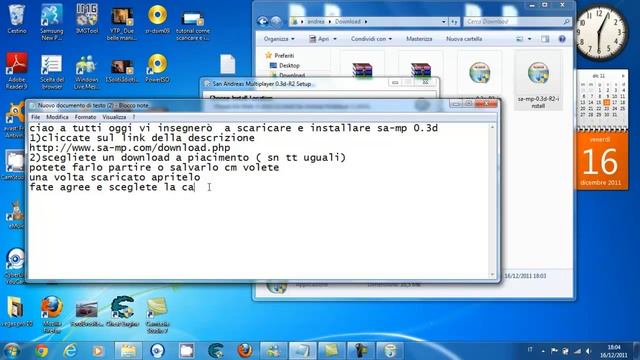Select the blank document file on desktop
This screenshot has width=640, height=360.
pos(227,64)
